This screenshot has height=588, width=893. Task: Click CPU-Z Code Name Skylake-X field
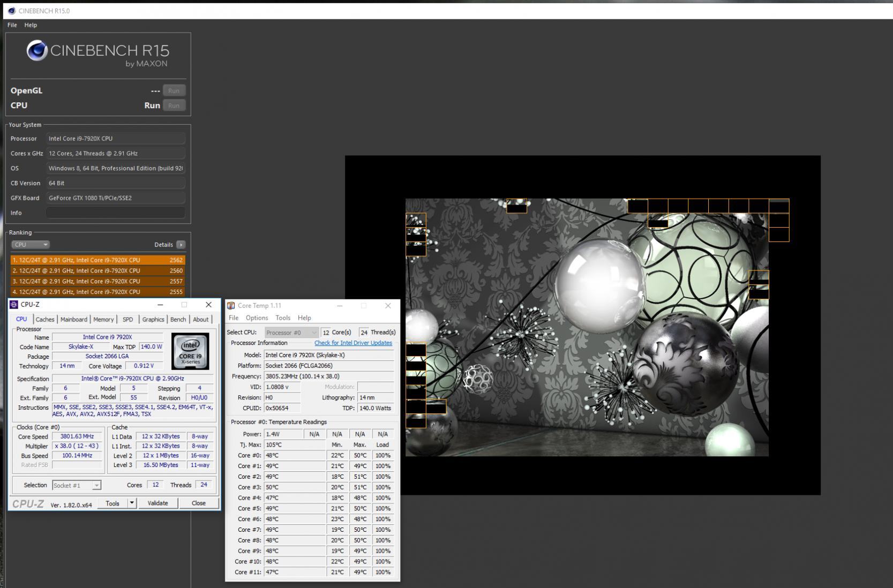pos(81,347)
